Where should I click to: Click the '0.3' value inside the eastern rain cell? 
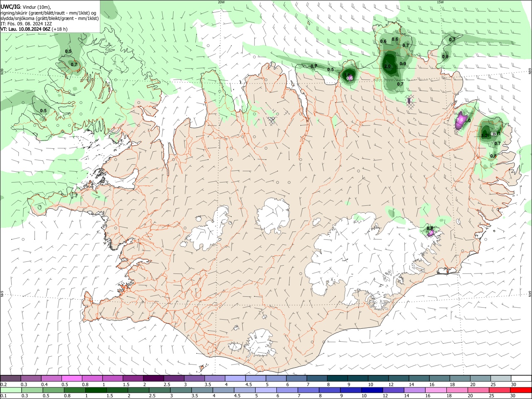click(x=495, y=134)
